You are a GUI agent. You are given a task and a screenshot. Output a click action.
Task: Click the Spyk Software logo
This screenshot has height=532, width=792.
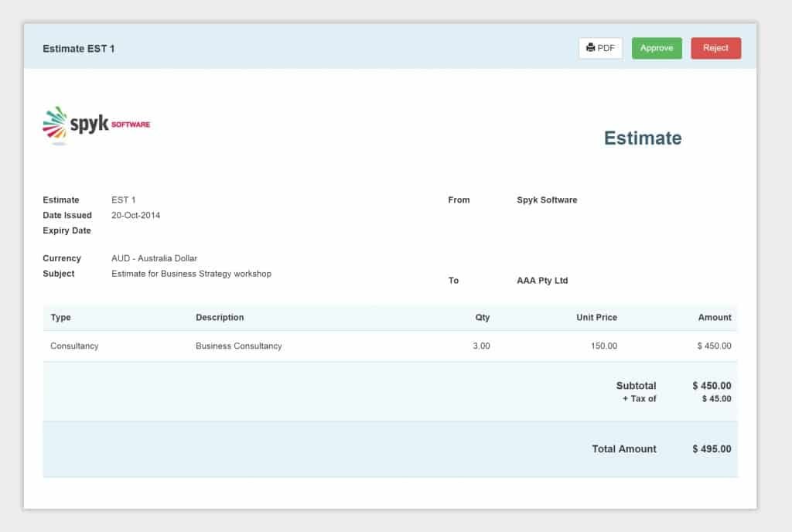(x=94, y=122)
